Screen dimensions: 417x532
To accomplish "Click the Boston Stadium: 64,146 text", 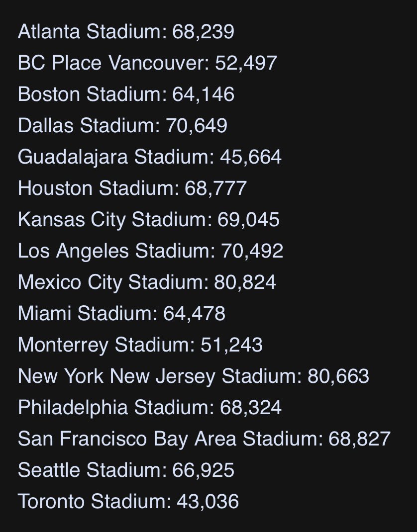I will 126,94.
